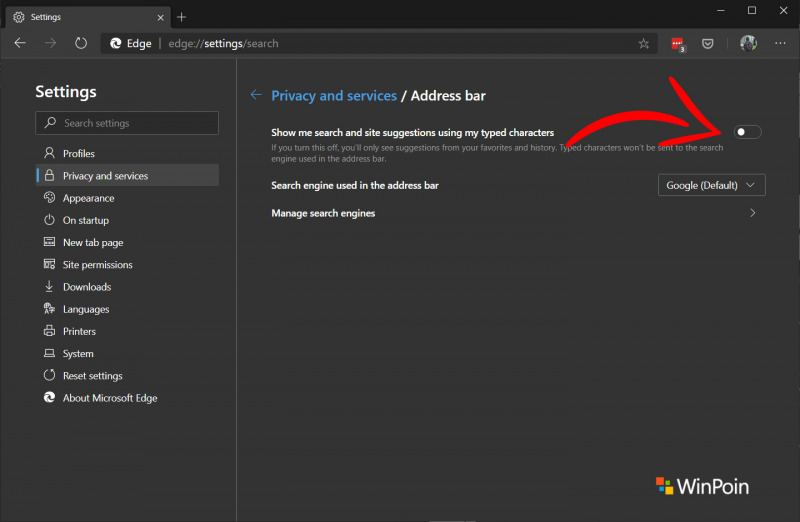The width and height of the screenshot is (800, 522).
Task: Click the System laptop icon
Action: [x=49, y=353]
